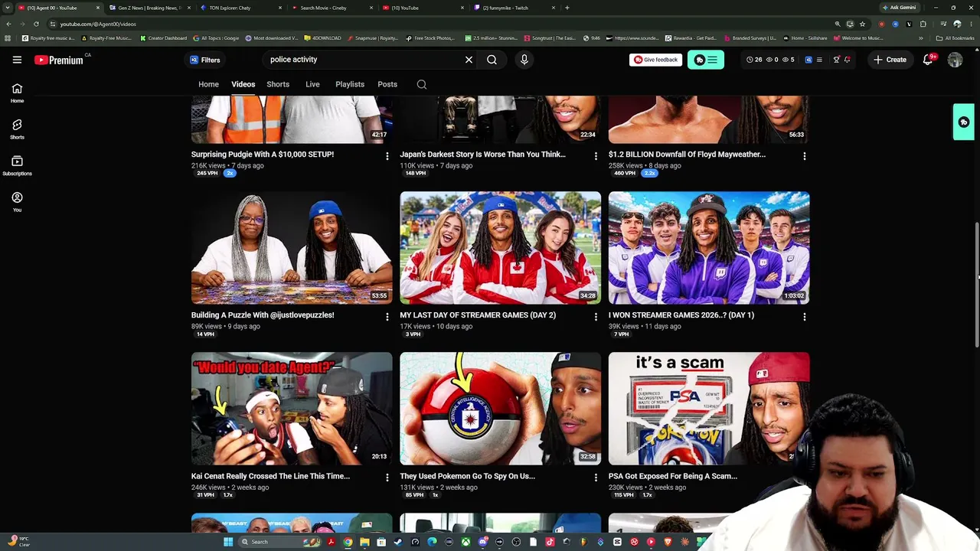Open I WON STREAMER GAMES 2026 thumbnail

pyautogui.click(x=709, y=248)
